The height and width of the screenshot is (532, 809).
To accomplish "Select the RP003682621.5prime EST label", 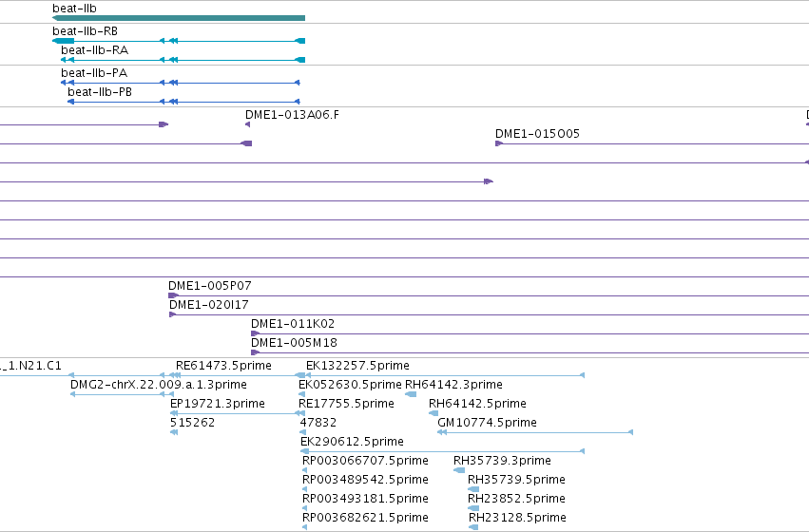I will click(365, 518).
